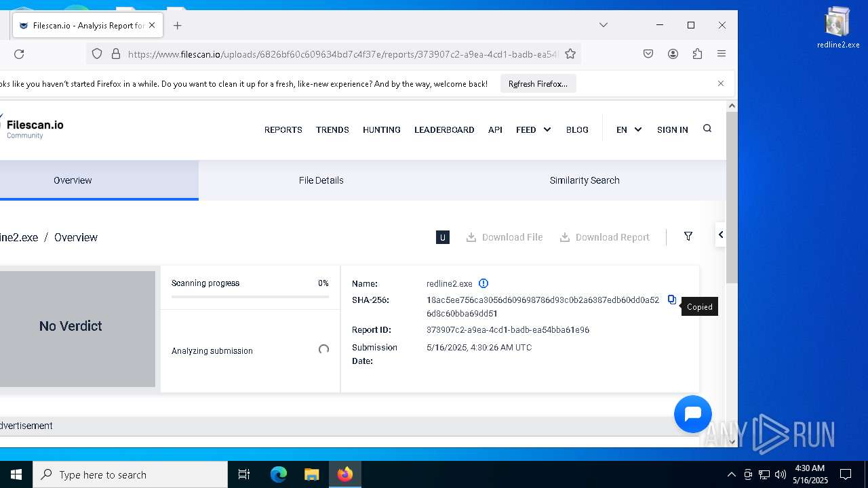Click the Submission Date value
This screenshot has height=488, width=868.
coord(479,348)
